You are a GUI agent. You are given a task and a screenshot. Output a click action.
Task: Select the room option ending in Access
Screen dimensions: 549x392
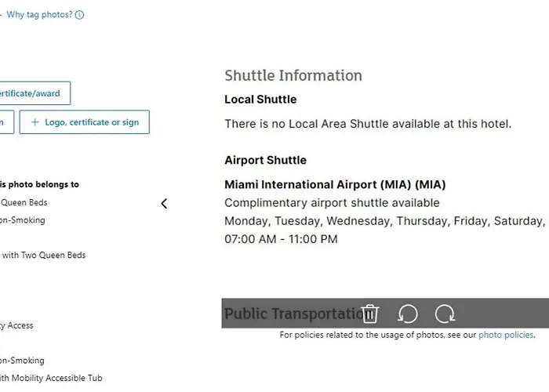16,325
